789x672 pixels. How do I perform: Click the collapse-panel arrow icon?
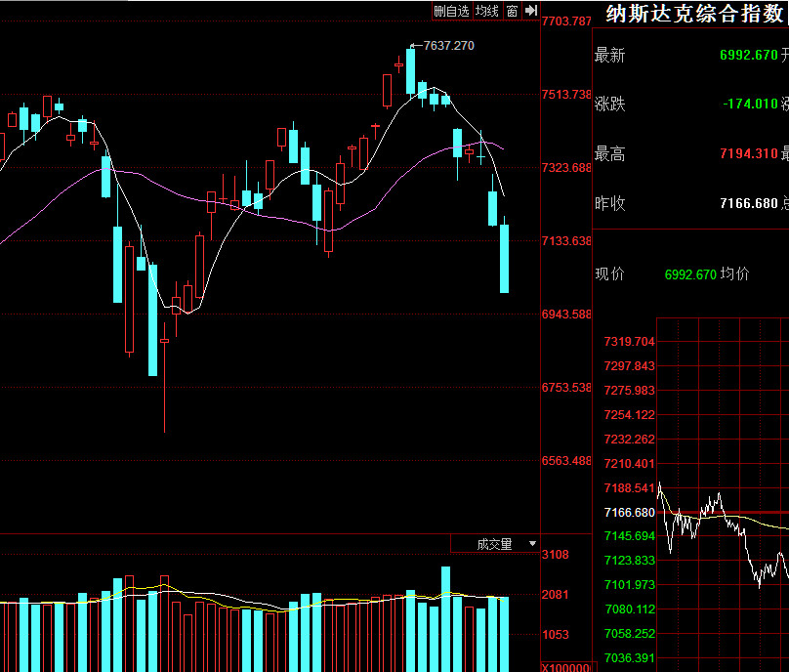pyautogui.click(x=531, y=11)
